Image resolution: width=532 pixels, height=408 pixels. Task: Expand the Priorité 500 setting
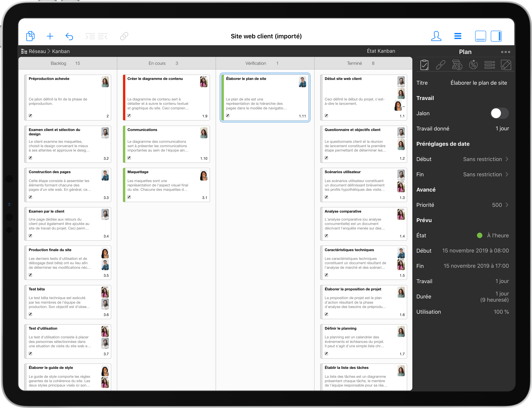click(x=497, y=205)
